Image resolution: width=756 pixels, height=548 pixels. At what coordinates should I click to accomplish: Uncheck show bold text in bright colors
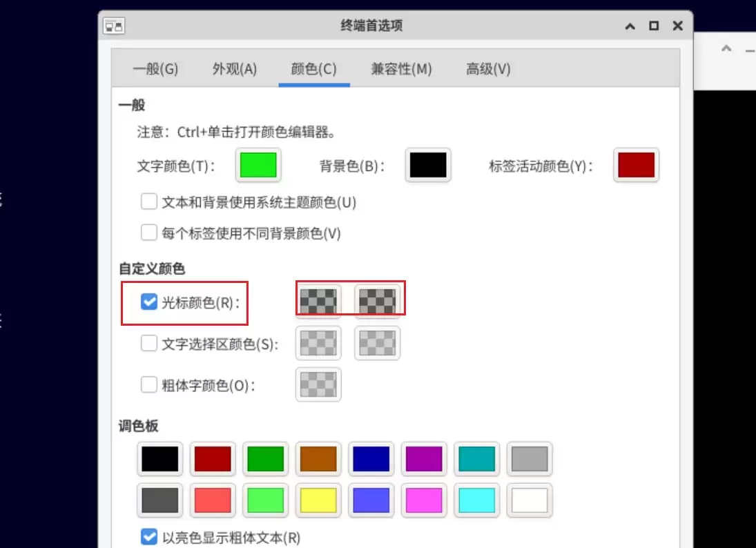tap(149, 536)
